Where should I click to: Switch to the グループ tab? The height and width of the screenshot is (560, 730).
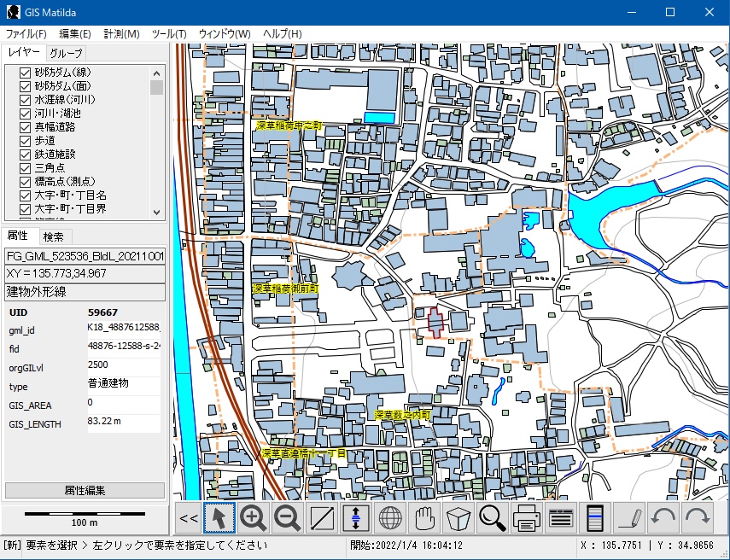pos(66,53)
